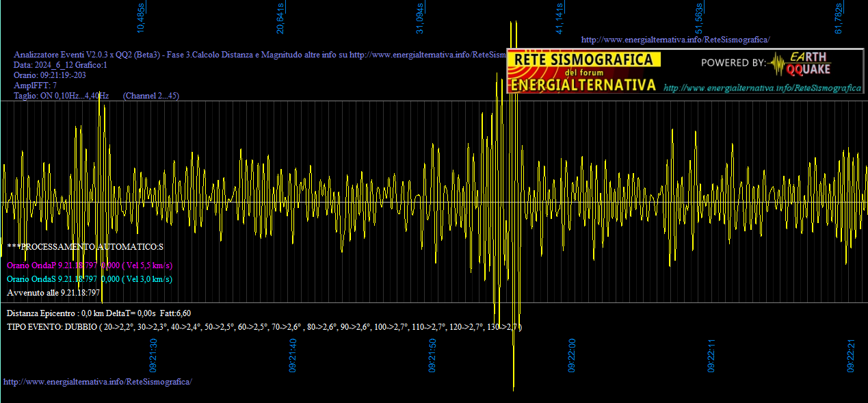868x403 pixels.
Task: Select the 51,563s top time axis label
Action: 699,18
